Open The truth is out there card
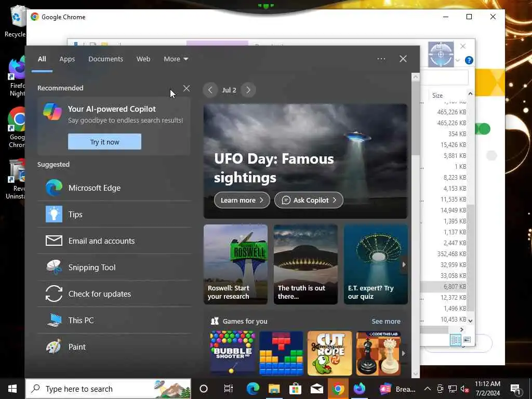Image resolution: width=532 pixels, height=399 pixels. click(305, 264)
